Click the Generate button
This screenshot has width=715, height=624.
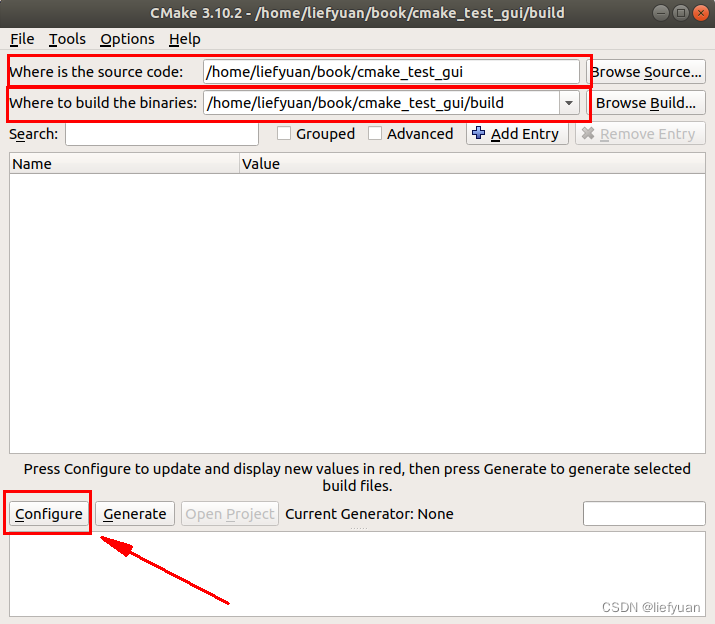tap(135, 514)
